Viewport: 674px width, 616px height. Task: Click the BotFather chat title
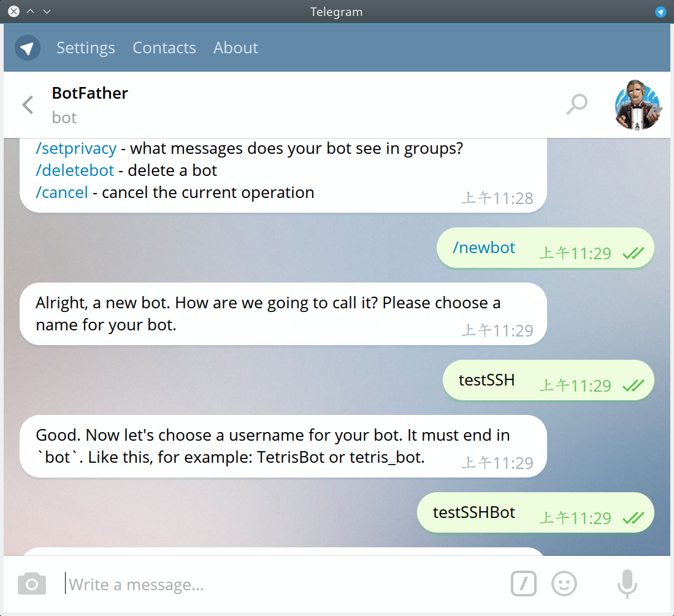pos(90,93)
